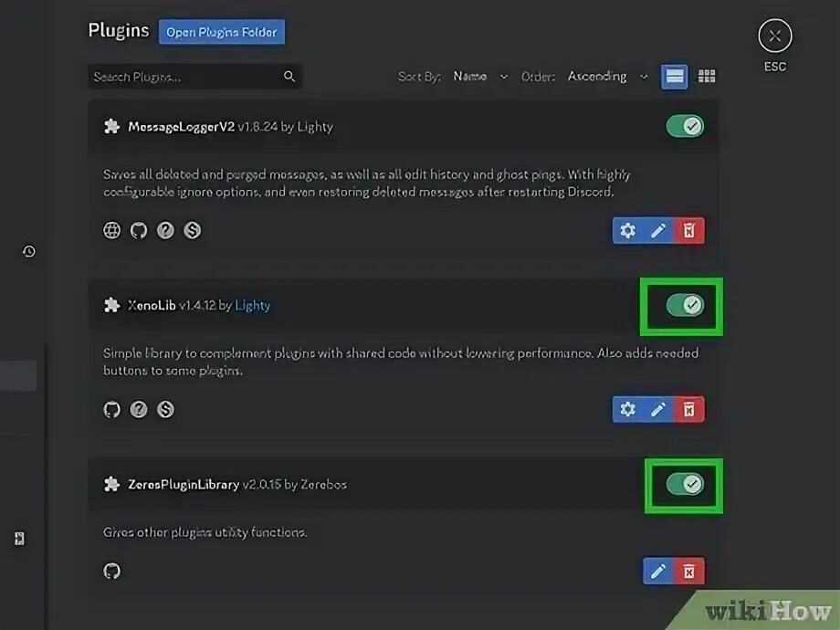Click ZeresPluginLibrary plugin title text
840x630 pixels.
pyautogui.click(x=184, y=484)
